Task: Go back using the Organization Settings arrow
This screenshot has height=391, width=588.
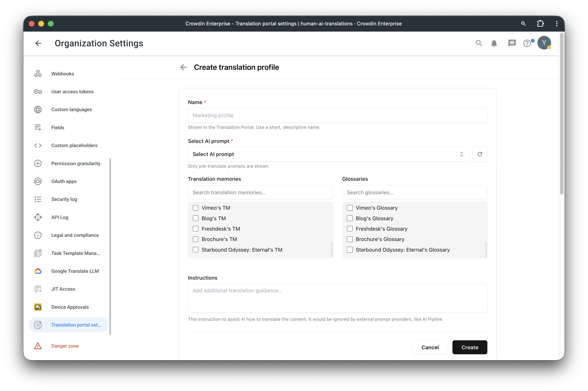Action: 38,43
